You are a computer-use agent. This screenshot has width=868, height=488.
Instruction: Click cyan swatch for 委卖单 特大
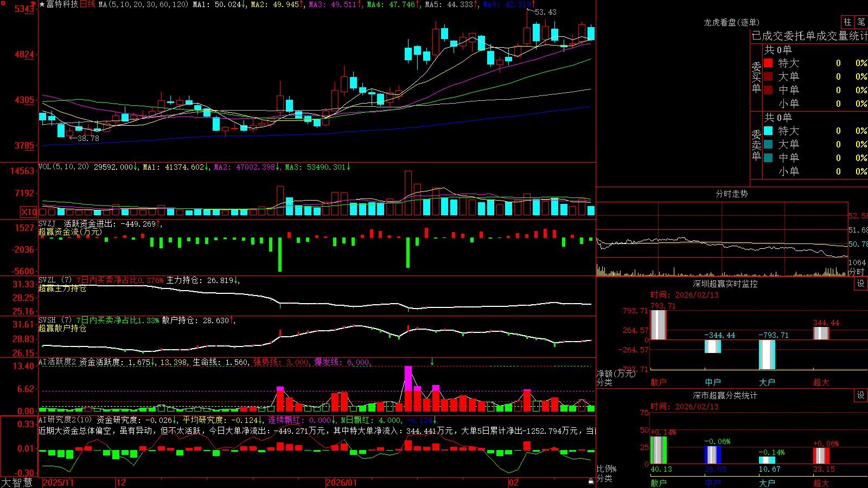[x=768, y=131]
